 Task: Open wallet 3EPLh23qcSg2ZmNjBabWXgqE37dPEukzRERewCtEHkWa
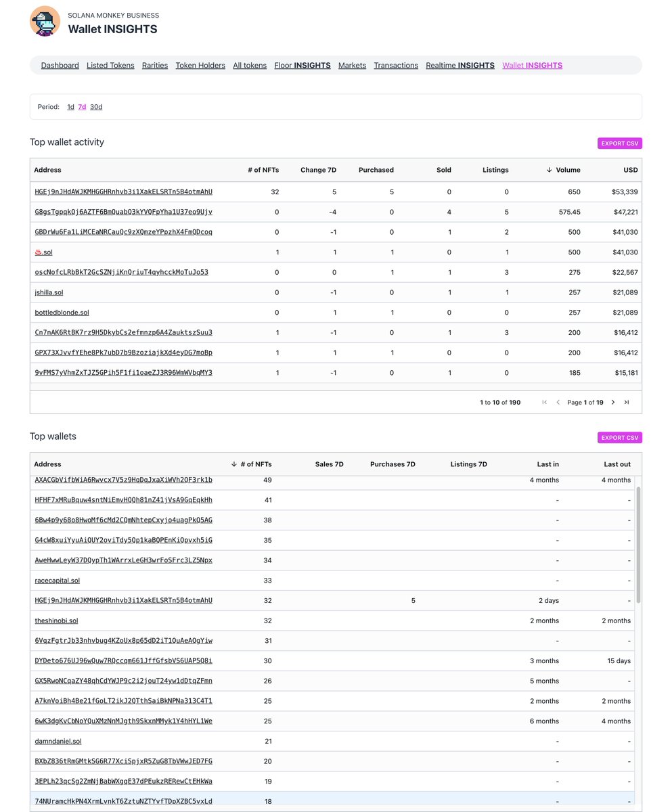124,782
